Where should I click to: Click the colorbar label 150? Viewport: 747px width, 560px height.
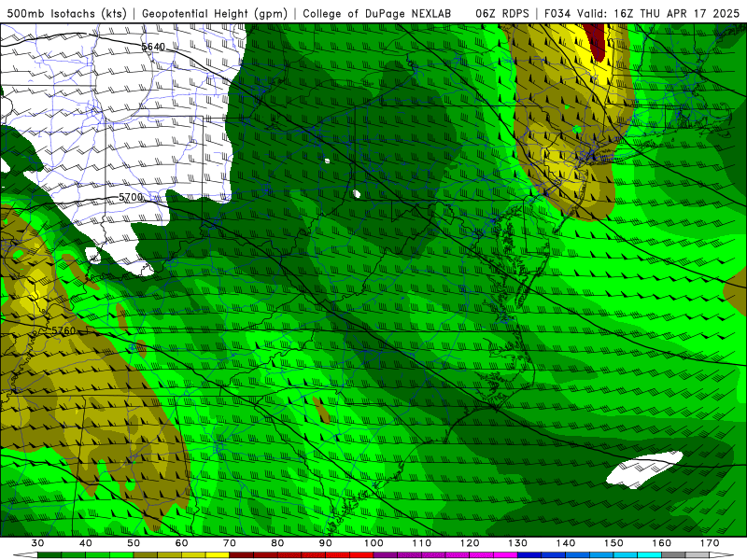point(613,543)
